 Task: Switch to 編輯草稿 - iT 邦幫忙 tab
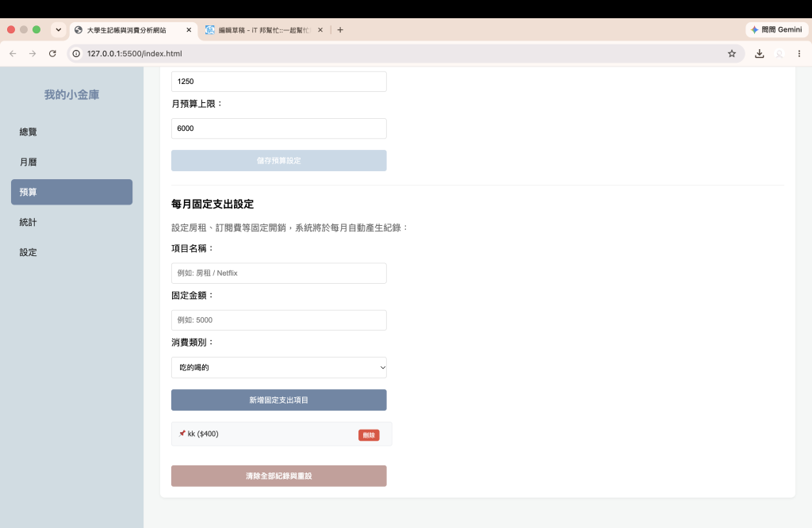pos(265,30)
